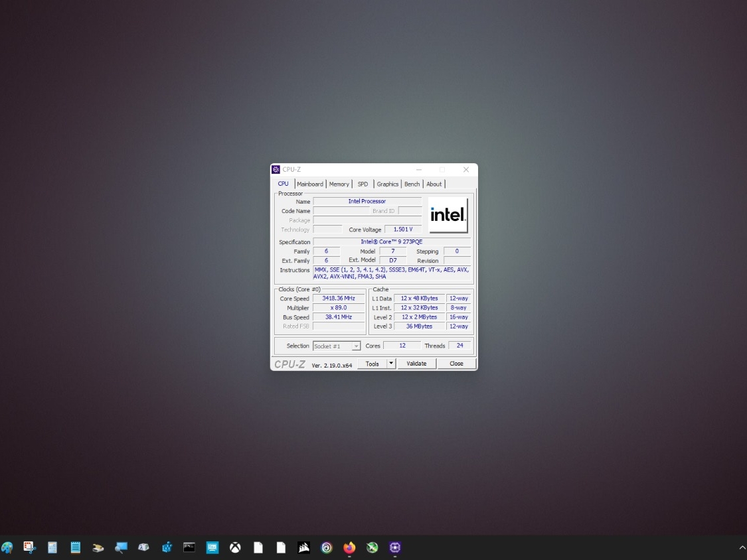
Task: Open the green sphere icon on taskbar
Action: tap(372, 547)
